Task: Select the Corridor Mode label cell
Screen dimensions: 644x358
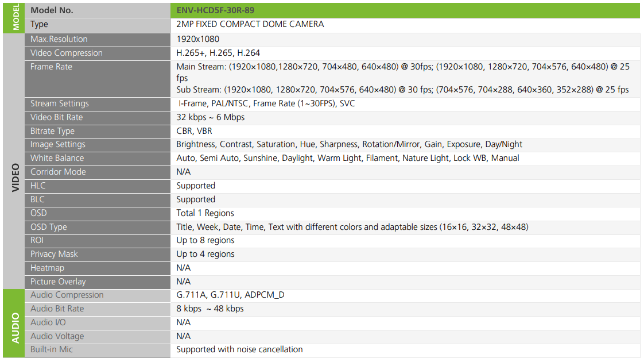Action: click(x=58, y=172)
